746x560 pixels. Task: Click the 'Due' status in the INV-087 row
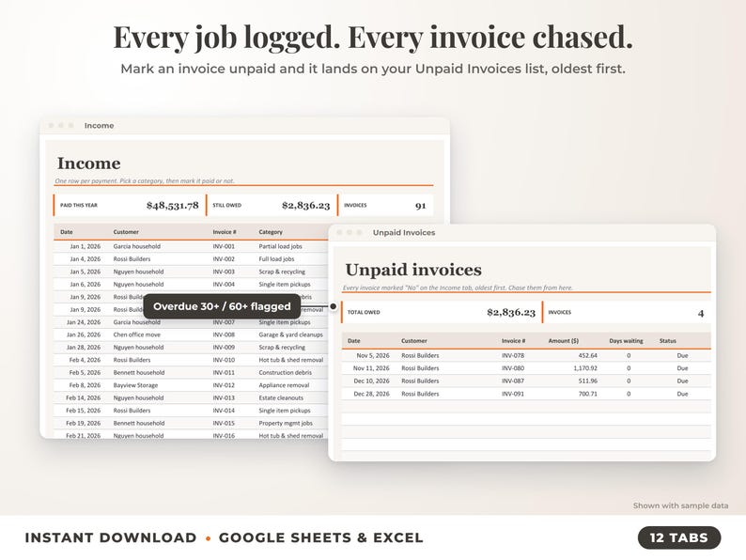[683, 381]
